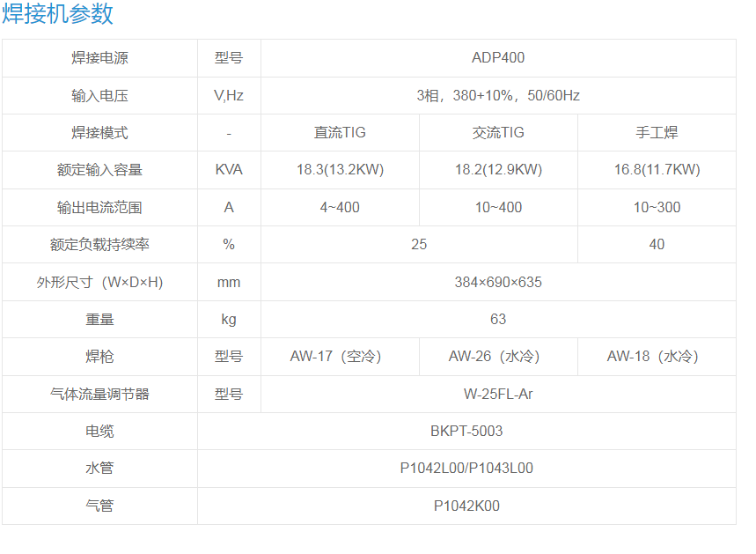Select the 手工焊 welding mode cell
This screenshot has height=554, width=756.
[657, 133]
